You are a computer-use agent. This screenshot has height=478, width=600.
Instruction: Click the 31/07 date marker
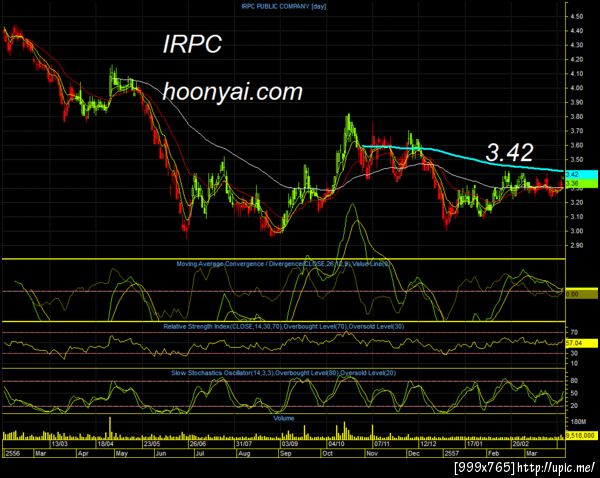pyautogui.click(x=244, y=444)
